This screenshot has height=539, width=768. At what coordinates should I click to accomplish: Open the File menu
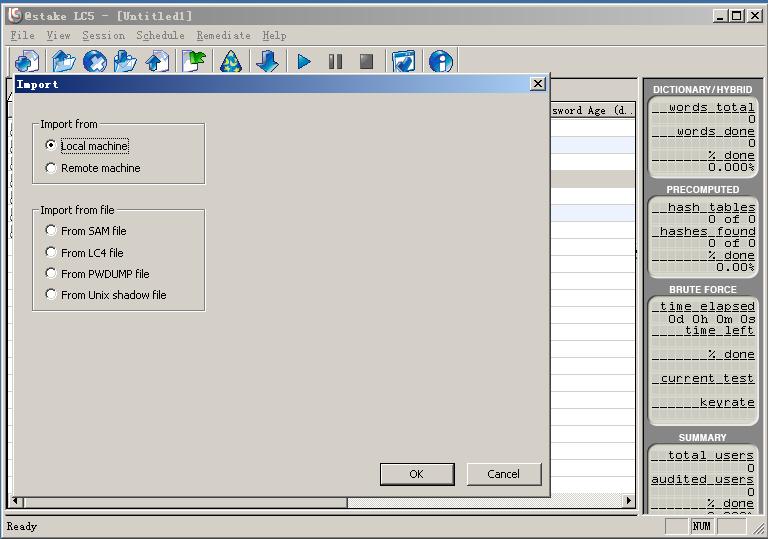pos(23,36)
